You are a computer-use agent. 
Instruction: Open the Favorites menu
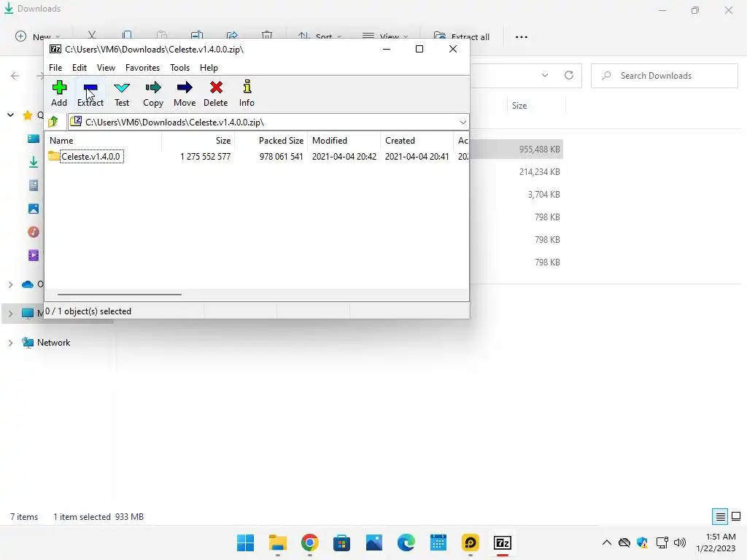point(142,68)
